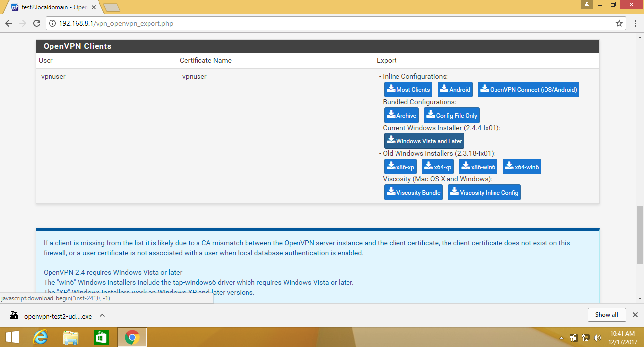This screenshot has height=347, width=644.
Task: Open volume control in system tray
Action: (597, 338)
